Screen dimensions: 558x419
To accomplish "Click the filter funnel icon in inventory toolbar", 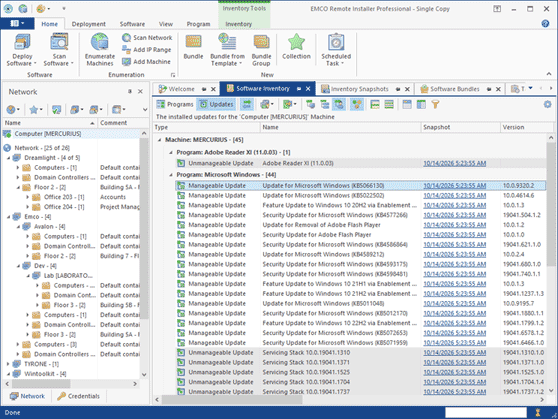I will pyautogui.click(x=435, y=104).
